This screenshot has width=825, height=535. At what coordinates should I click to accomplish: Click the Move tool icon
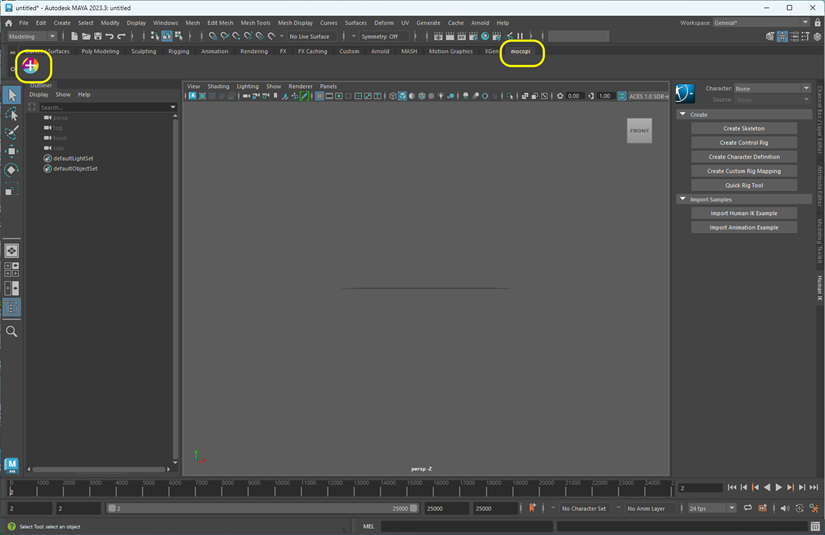click(x=11, y=152)
